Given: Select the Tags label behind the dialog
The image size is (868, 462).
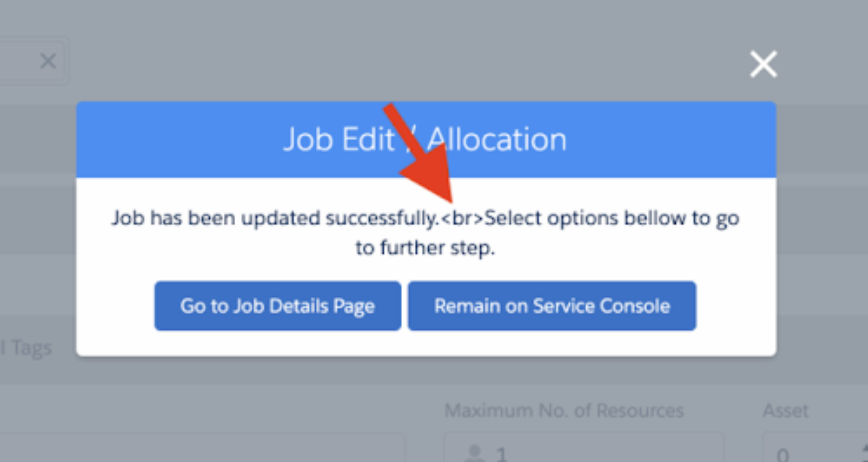Looking at the screenshot, I should pyautogui.click(x=30, y=348).
